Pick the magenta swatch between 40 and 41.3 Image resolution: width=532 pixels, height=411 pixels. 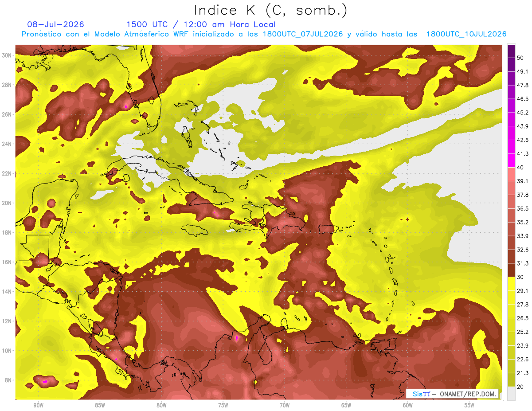(x=511, y=160)
